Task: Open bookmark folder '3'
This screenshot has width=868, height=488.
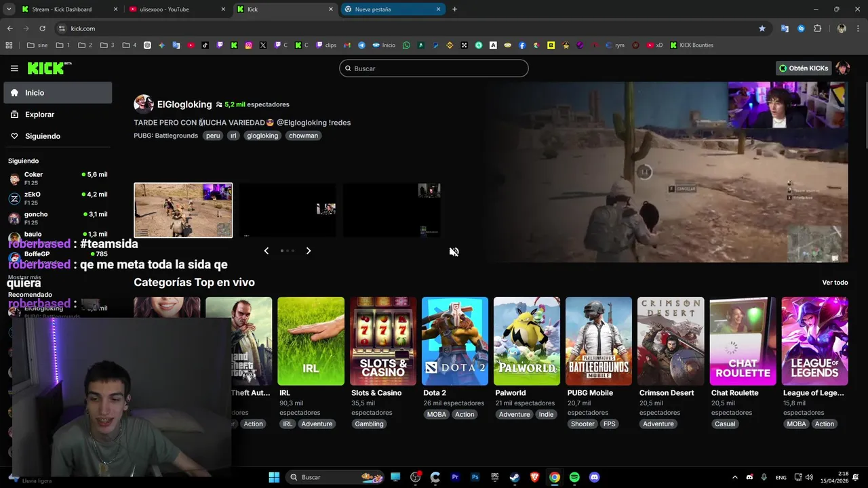Action: point(108,45)
